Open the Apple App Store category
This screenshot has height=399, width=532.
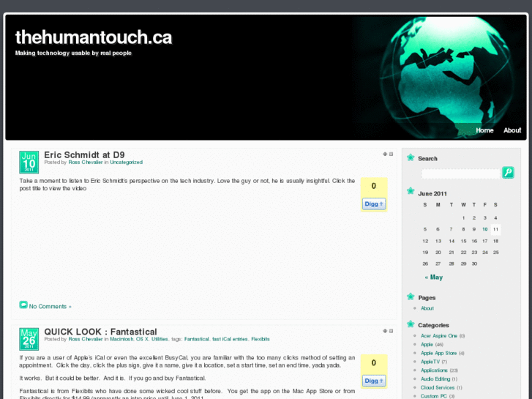tap(438, 353)
